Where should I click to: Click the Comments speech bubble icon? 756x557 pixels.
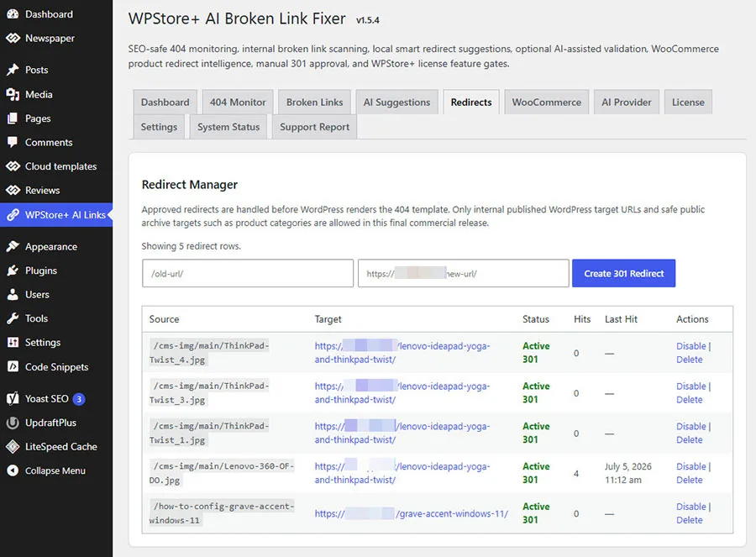[x=13, y=142]
